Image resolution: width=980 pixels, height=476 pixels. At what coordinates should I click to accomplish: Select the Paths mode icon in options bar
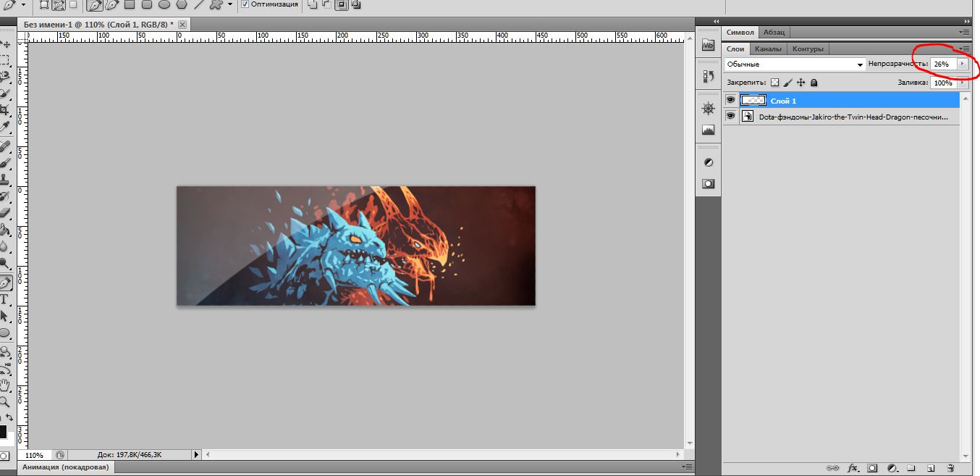tap(59, 4)
